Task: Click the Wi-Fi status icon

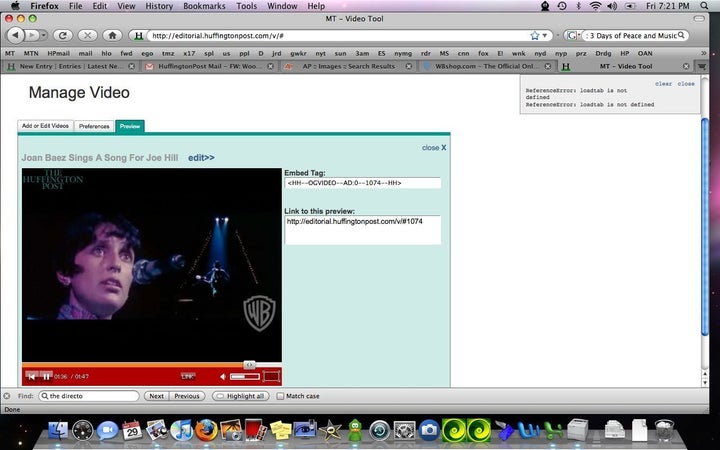Action: coord(596,6)
